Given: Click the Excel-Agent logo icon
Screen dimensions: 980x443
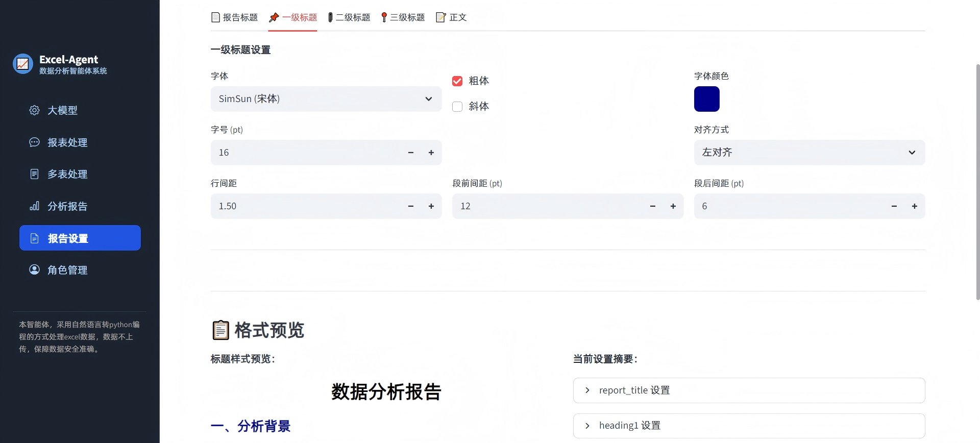Looking at the screenshot, I should click(23, 64).
